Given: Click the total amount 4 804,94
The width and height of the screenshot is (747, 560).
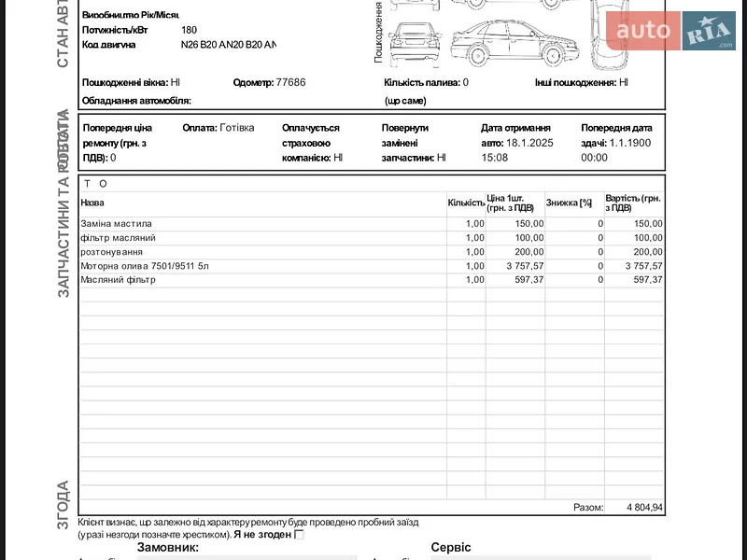Looking at the screenshot, I should pyautogui.click(x=644, y=508).
